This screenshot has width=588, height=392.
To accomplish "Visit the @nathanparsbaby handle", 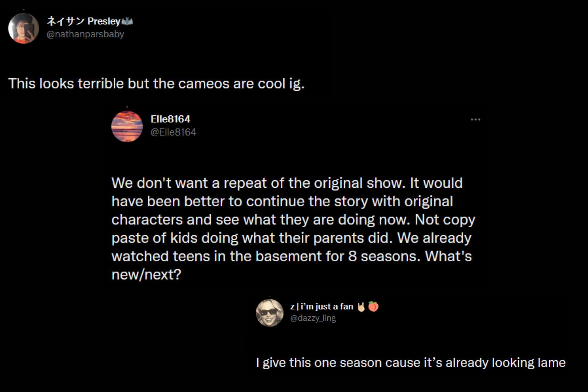I will click(85, 34).
